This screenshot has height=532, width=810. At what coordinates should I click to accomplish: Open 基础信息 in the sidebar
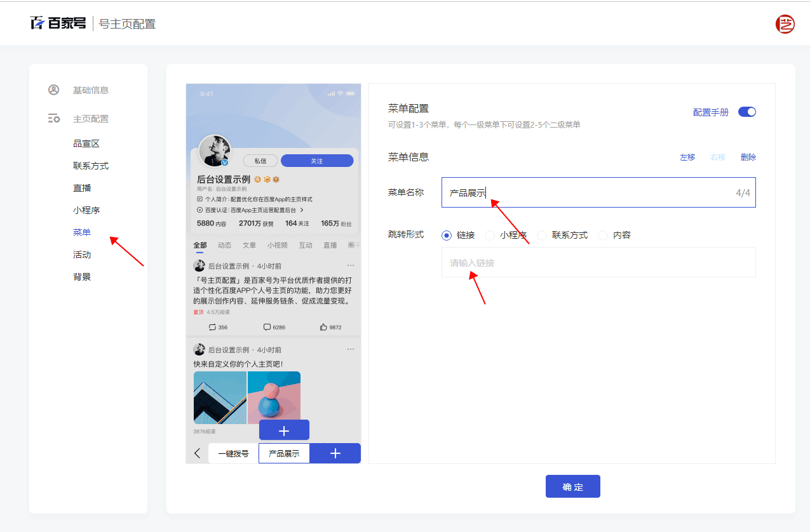point(90,90)
